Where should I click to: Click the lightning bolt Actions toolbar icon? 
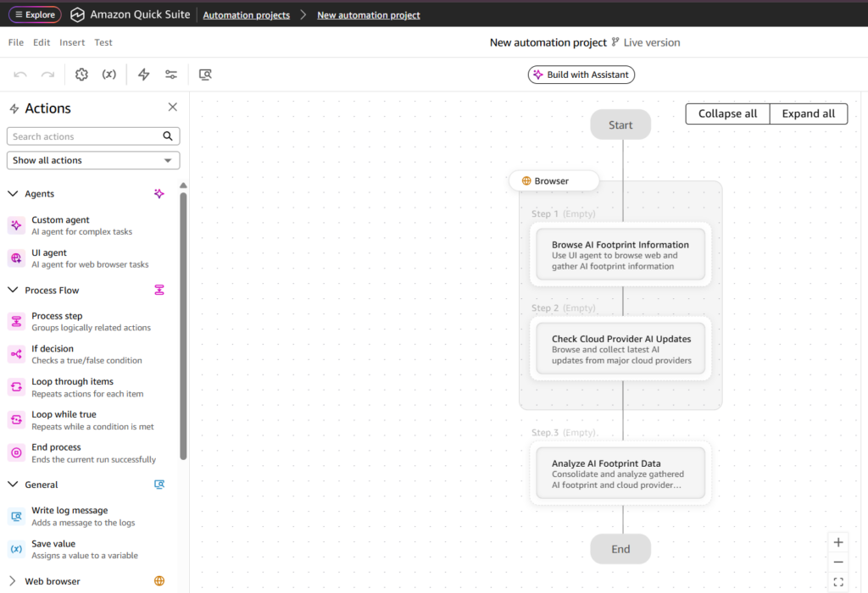point(144,75)
